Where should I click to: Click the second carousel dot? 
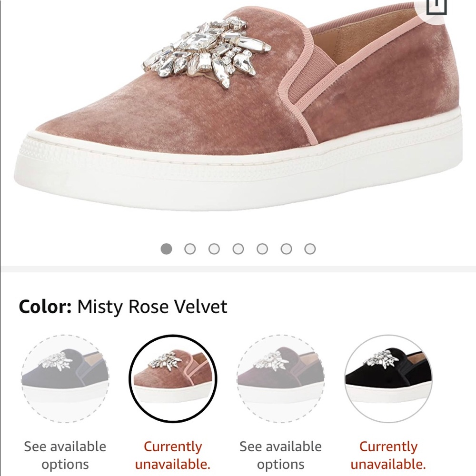[191, 248]
